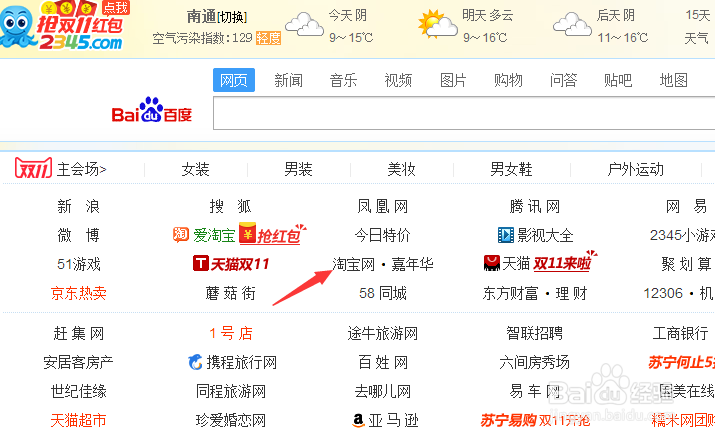Open the 新浪 link
Image resolution: width=715 pixels, height=440 pixels.
click(x=78, y=207)
